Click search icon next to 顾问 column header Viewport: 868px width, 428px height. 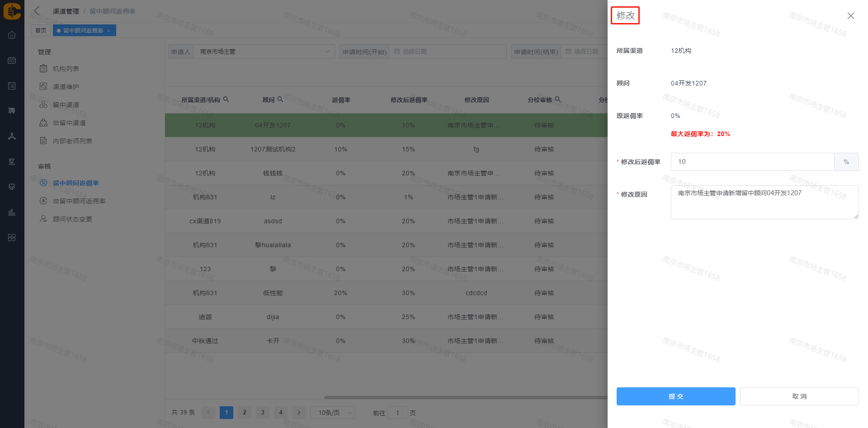click(x=280, y=99)
